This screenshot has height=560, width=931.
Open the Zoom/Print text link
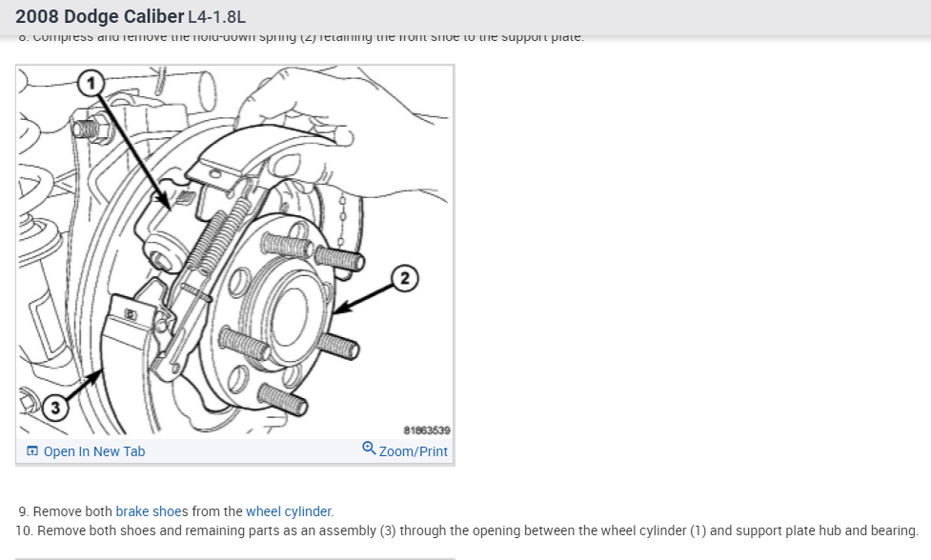click(x=414, y=451)
